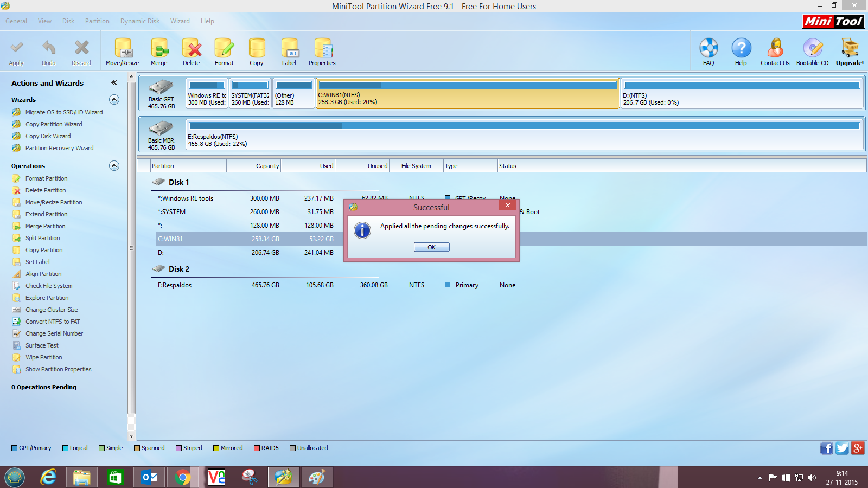The image size is (868, 488).
Task: Open the Twitter share icon
Action: 842,448
